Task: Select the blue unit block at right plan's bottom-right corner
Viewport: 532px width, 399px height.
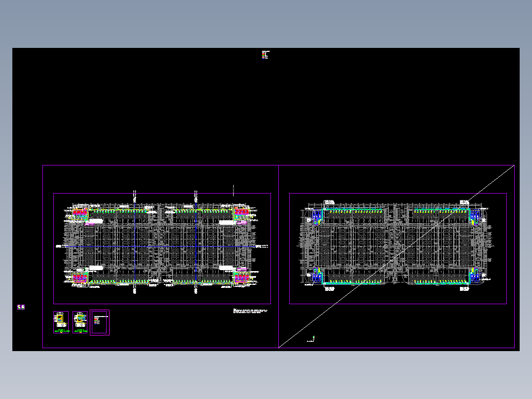Action: tap(474, 277)
